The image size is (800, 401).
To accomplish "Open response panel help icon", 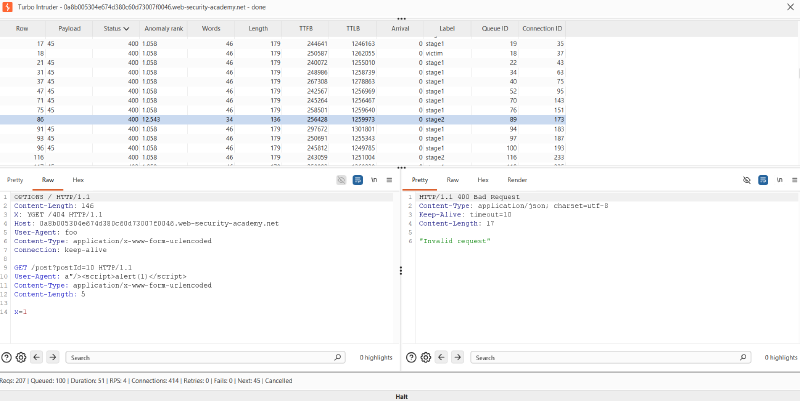I will click(x=411, y=358).
